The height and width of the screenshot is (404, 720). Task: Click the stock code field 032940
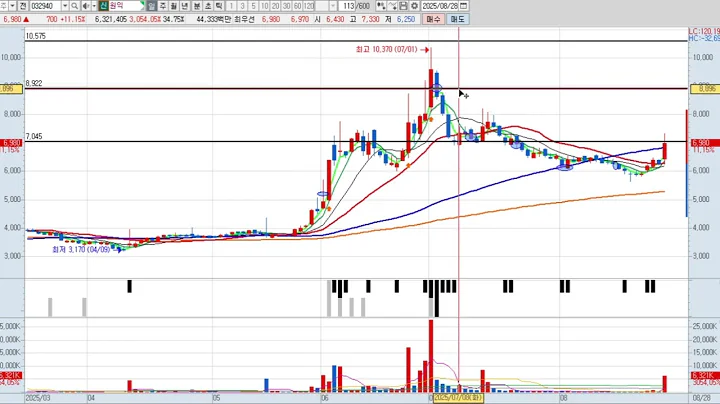click(45, 6)
